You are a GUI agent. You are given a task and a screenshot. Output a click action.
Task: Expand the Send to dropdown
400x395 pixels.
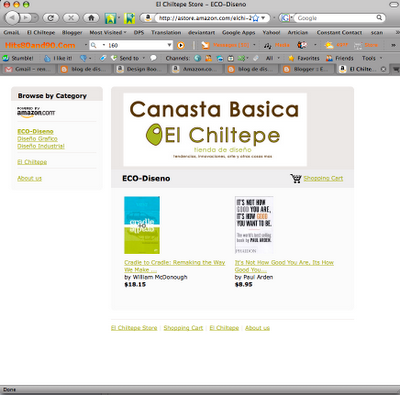coord(144,58)
